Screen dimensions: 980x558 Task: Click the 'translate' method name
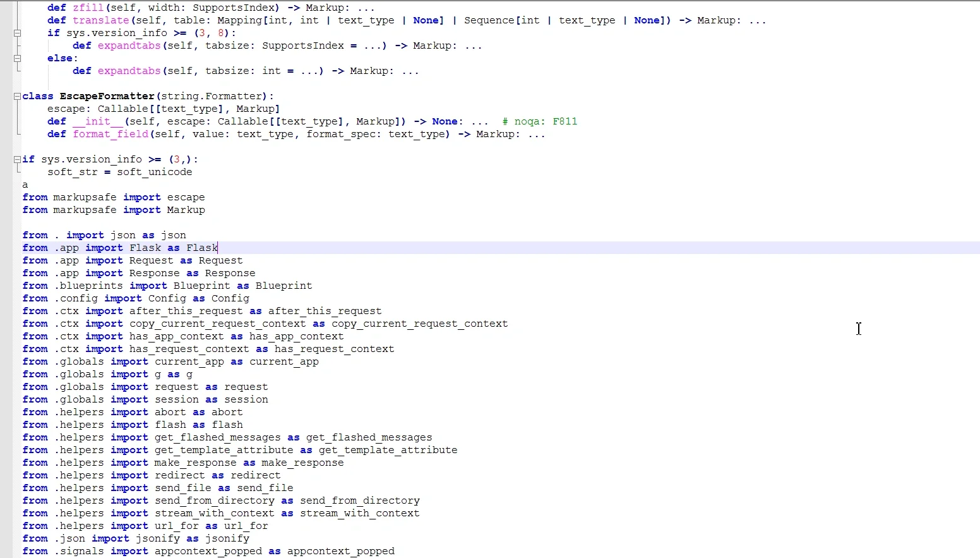100,20
